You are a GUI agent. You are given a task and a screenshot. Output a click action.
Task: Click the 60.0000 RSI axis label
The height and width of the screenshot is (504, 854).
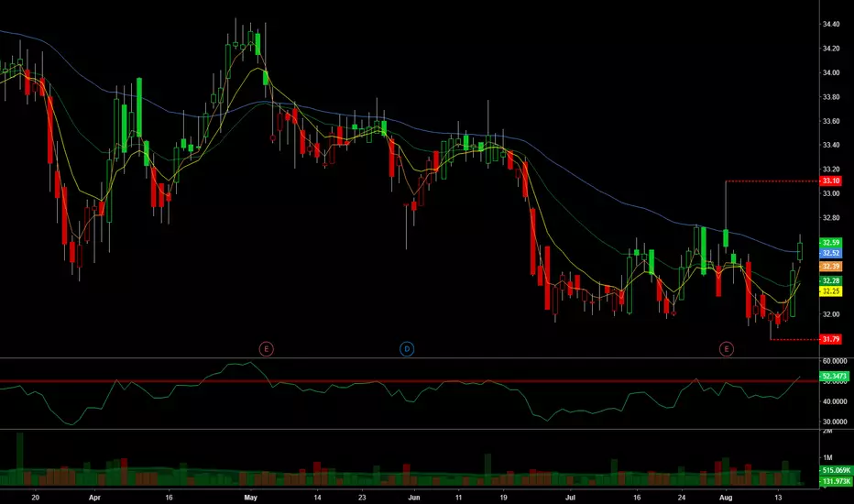(x=835, y=361)
